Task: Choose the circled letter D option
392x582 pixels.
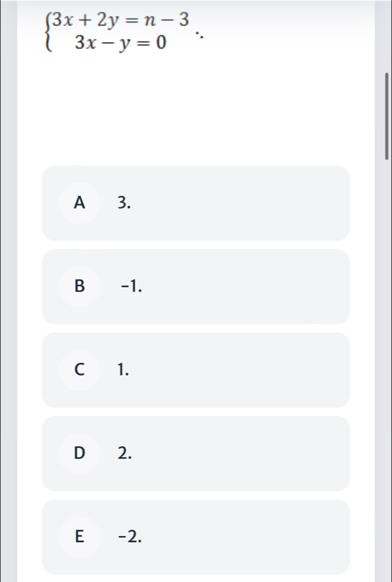Action: tap(79, 453)
